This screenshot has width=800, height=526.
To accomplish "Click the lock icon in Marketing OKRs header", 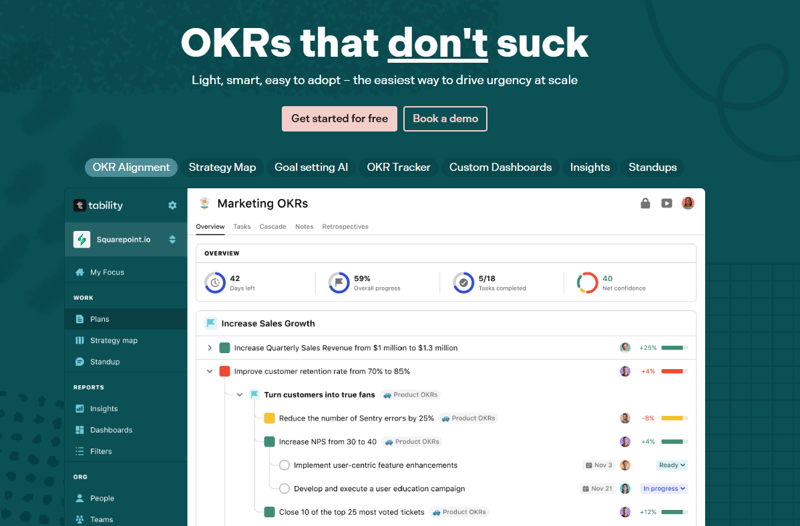I will coord(646,203).
